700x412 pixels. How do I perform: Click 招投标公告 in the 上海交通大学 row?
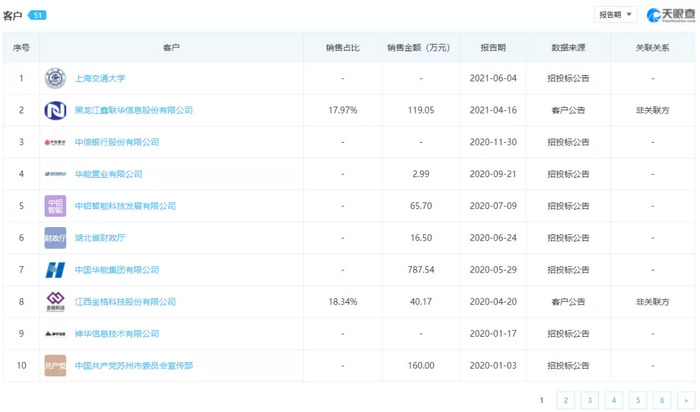click(x=568, y=79)
